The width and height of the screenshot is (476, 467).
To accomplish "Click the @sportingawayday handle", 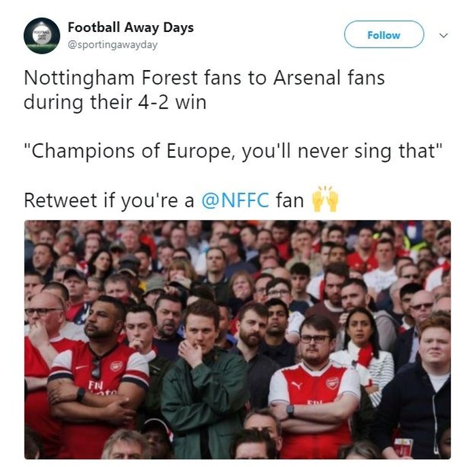I will coord(112,45).
